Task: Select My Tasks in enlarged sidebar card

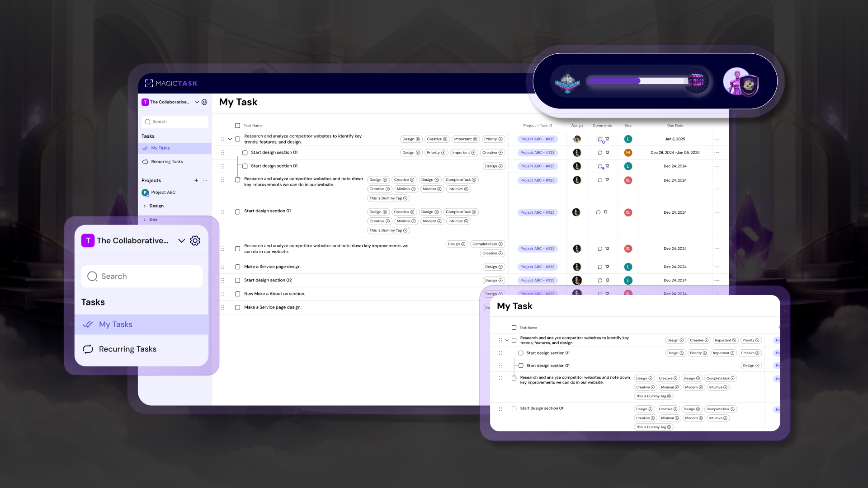Action: pos(141,324)
